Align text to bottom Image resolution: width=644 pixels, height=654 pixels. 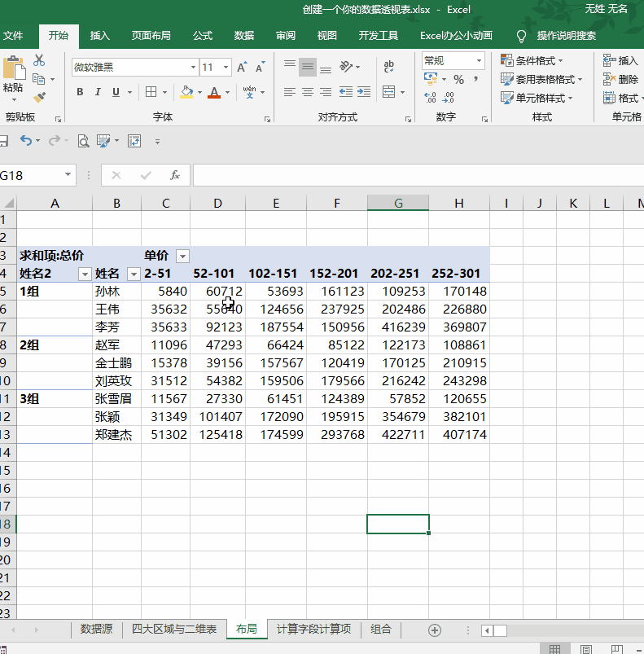[x=326, y=70]
